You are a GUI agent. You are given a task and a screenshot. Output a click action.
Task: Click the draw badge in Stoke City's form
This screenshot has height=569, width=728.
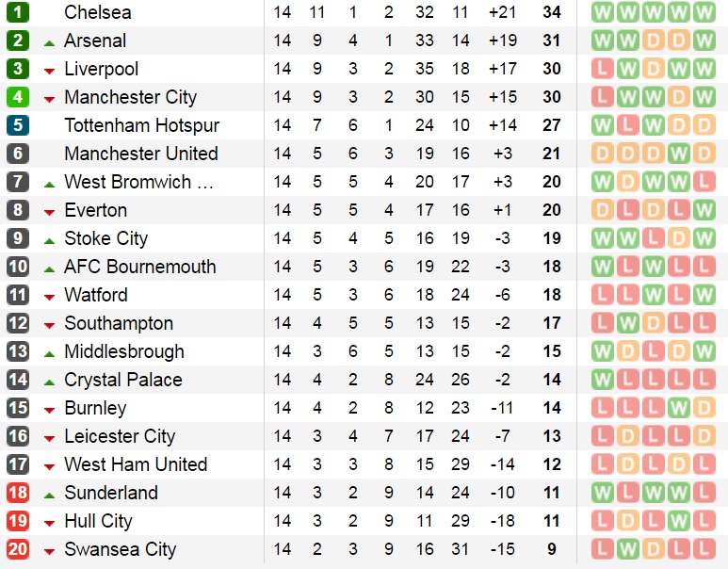coord(678,238)
